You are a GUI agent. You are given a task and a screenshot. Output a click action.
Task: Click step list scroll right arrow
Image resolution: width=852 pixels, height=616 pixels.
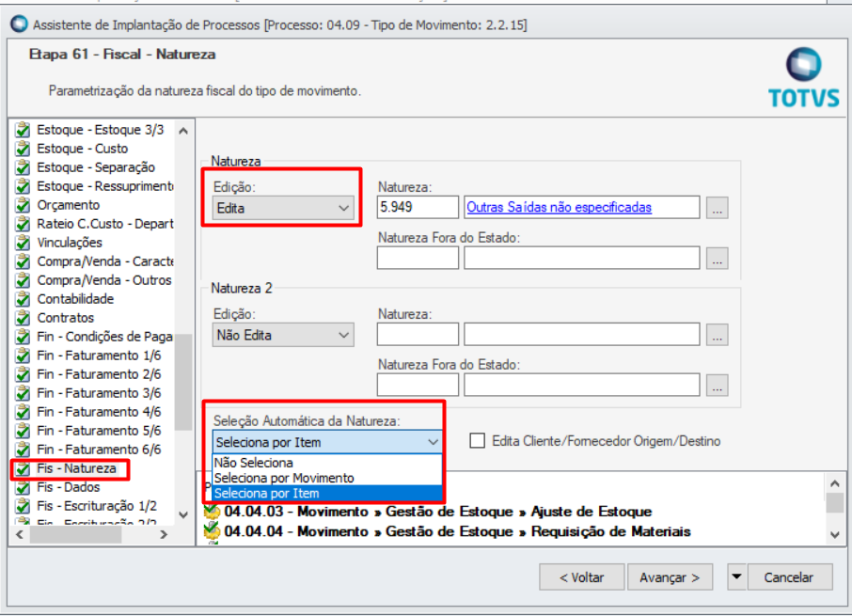click(x=164, y=534)
